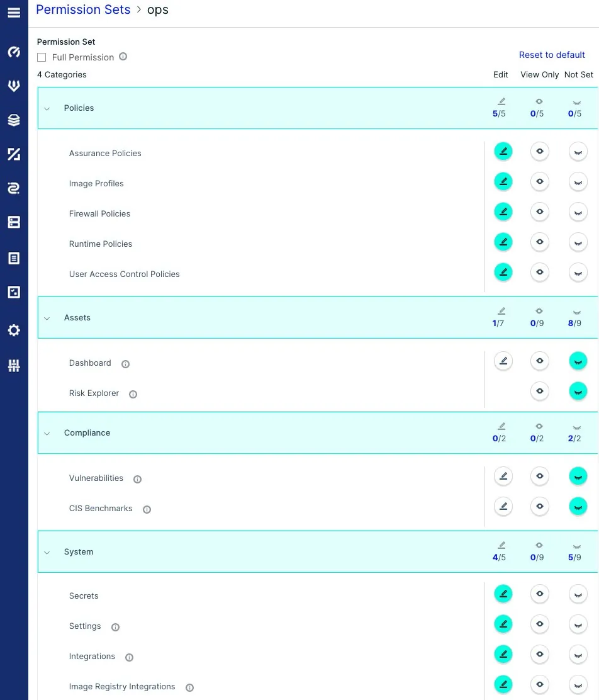Image resolution: width=599 pixels, height=700 pixels.
Task: Select Edit for Secrets
Action: [503, 594]
